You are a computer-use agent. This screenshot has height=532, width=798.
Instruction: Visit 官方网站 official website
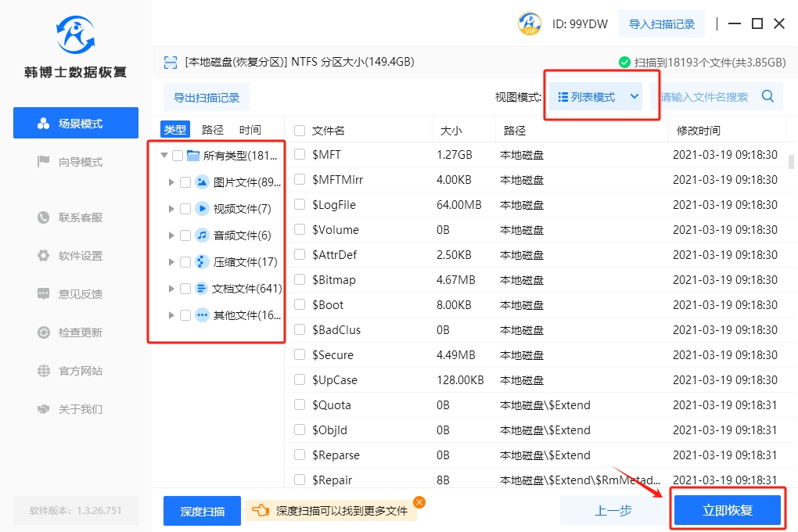point(80,371)
